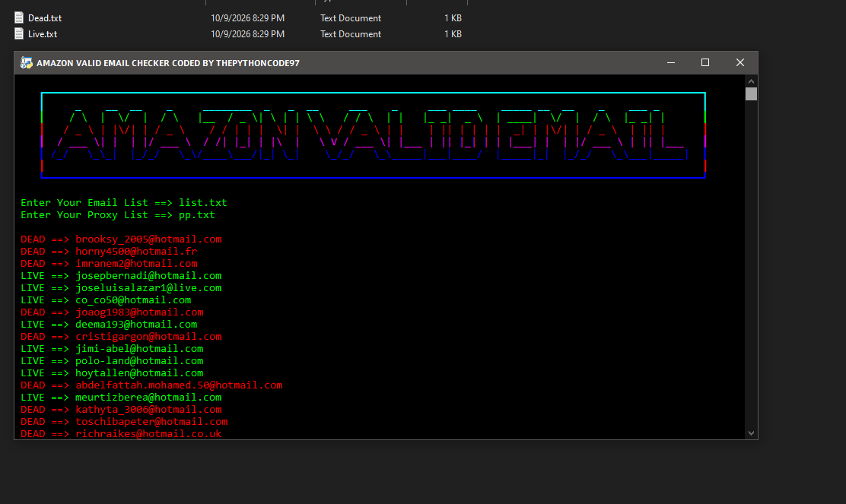Screen dimensions: 846x504
Task: Click the imranem2@hotmail.com DEAD line
Action: 109,264
